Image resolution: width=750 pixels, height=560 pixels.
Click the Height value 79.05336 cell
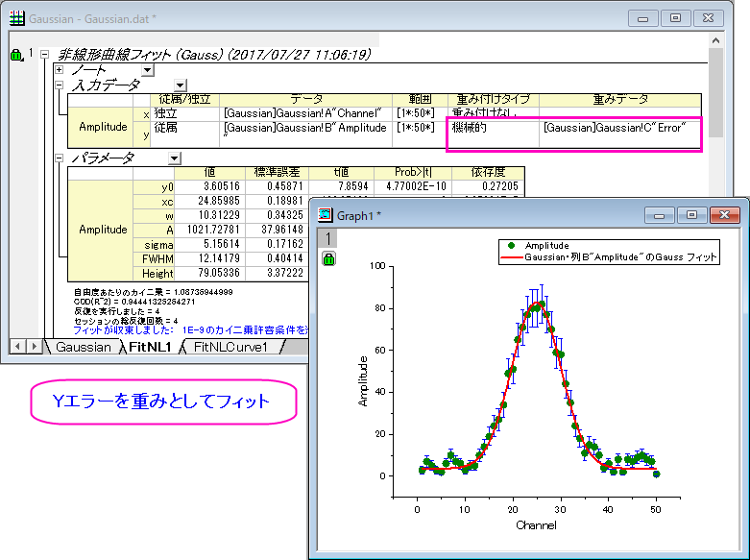(210, 273)
